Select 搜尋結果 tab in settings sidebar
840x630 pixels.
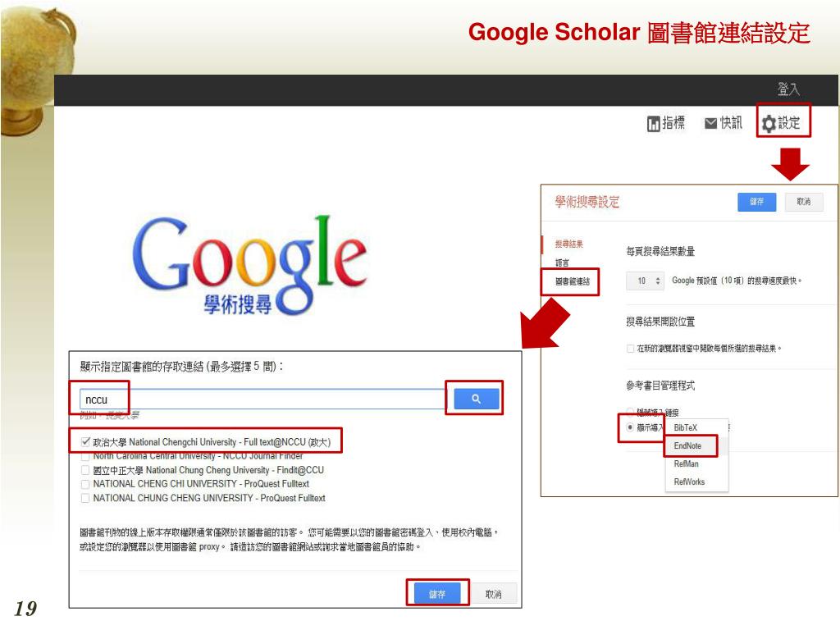[569, 244]
